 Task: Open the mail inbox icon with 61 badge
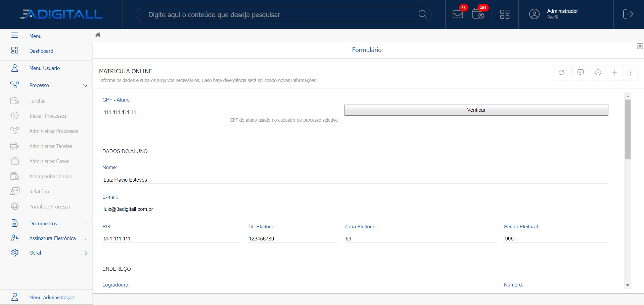click(x=458, y=14)
